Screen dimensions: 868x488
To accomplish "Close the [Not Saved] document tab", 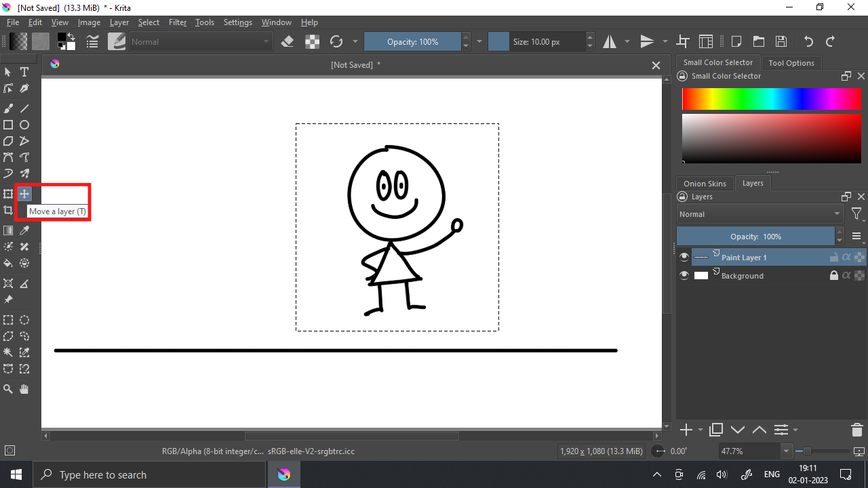I will (656, 65).
